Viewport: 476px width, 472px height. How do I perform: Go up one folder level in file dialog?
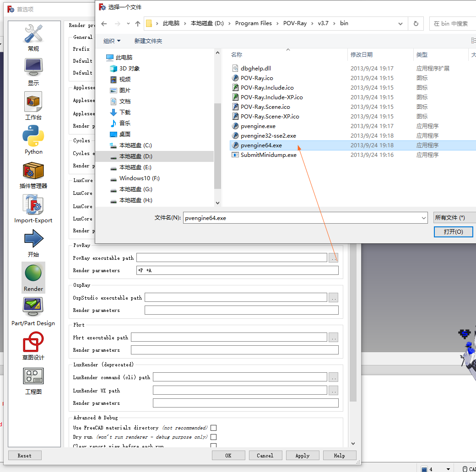pos(138,24)
